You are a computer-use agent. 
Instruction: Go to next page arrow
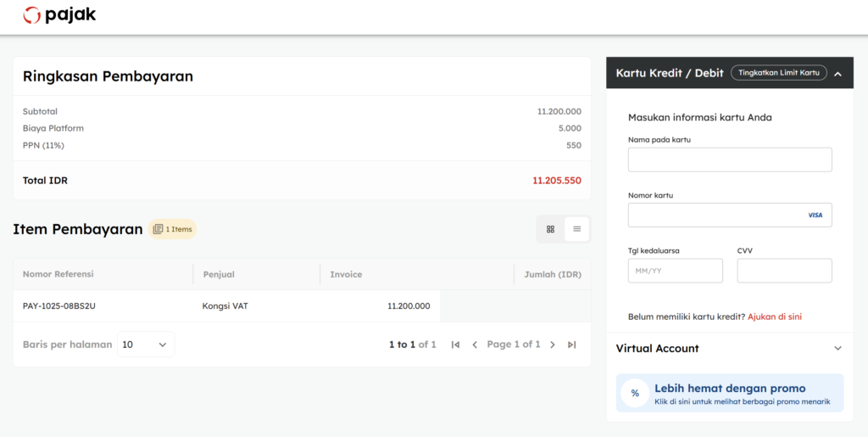pyautogui.click(x=553, y=345)
